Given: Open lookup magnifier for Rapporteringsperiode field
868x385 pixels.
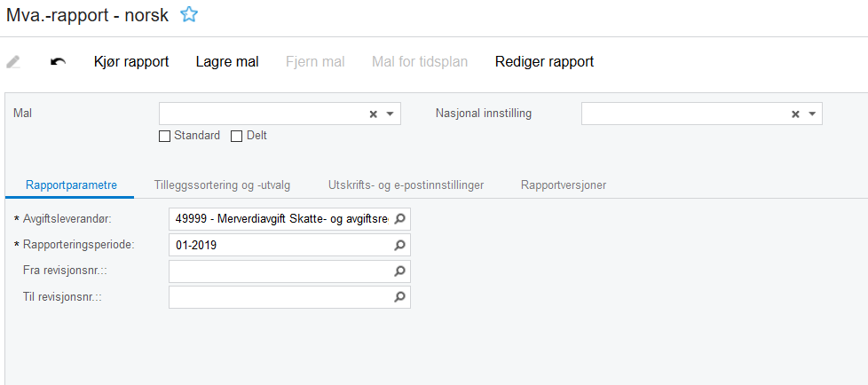Looking at the screenshot, I should coord(399,245).
